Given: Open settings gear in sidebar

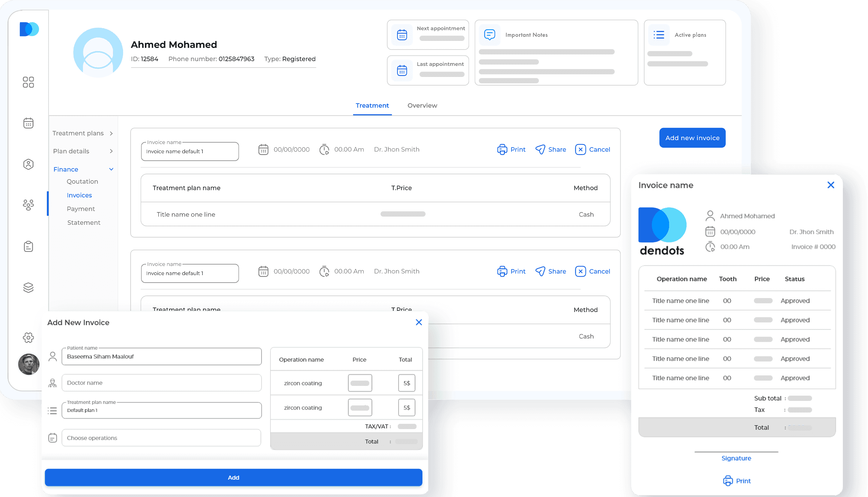Looking at the screenshot, I should 28,337.
